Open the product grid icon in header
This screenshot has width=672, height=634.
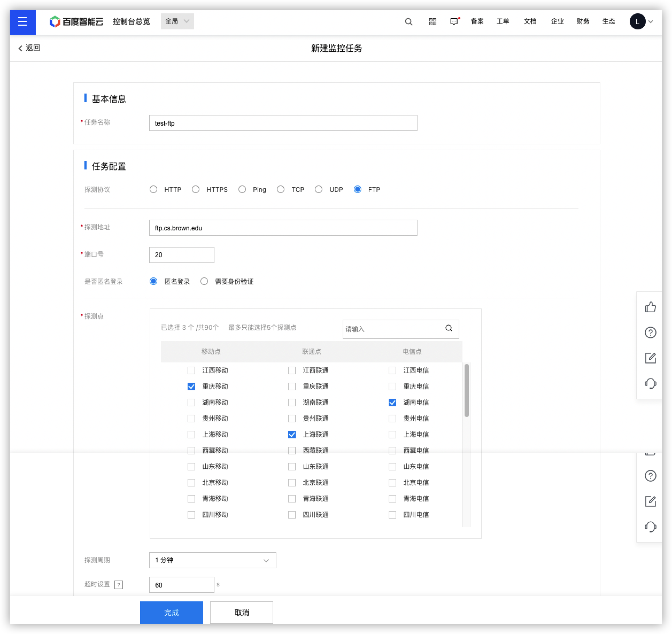pyautogui.click(x=432, y=22)
